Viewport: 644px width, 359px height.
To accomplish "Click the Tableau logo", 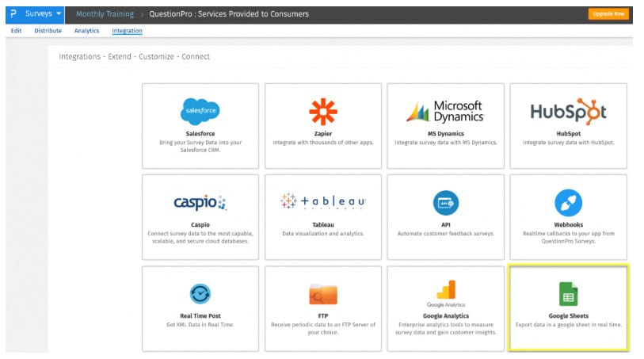I will 323,201.
